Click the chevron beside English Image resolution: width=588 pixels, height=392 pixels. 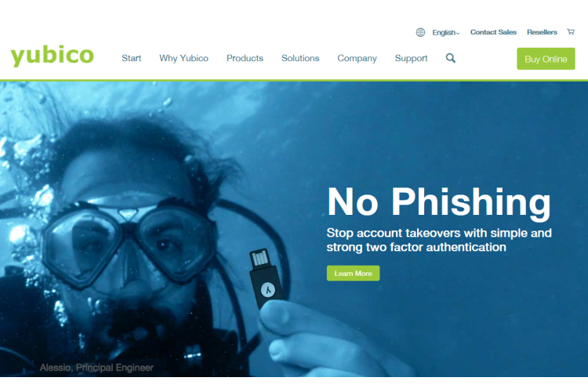click(x=458, y=34)
